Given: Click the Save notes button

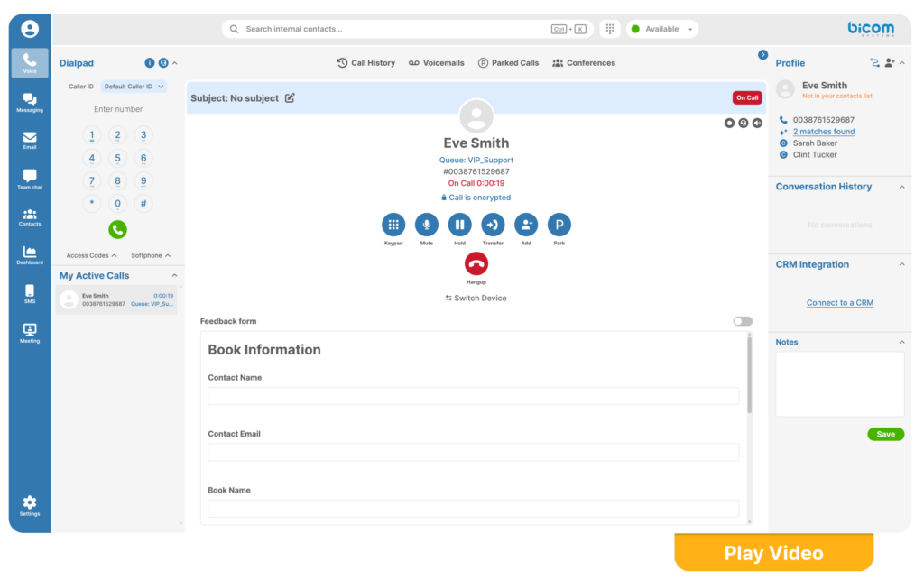Looking at the screenshot, I should coord(886,434).
